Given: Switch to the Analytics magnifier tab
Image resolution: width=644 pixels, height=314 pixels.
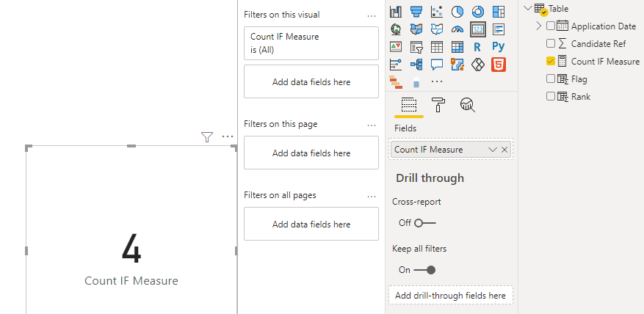Looking at the screenshot, I should pos(467,105).
